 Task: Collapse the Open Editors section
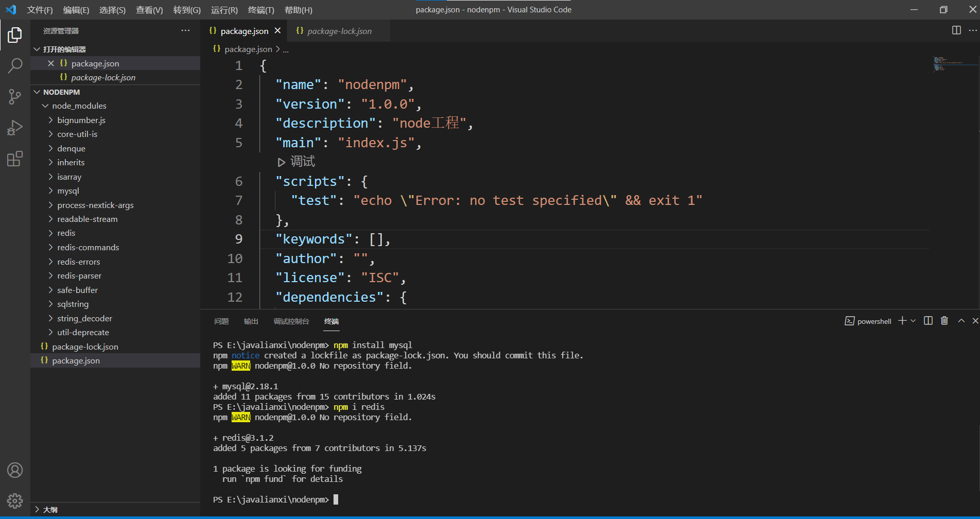click(x=37, y=49)
